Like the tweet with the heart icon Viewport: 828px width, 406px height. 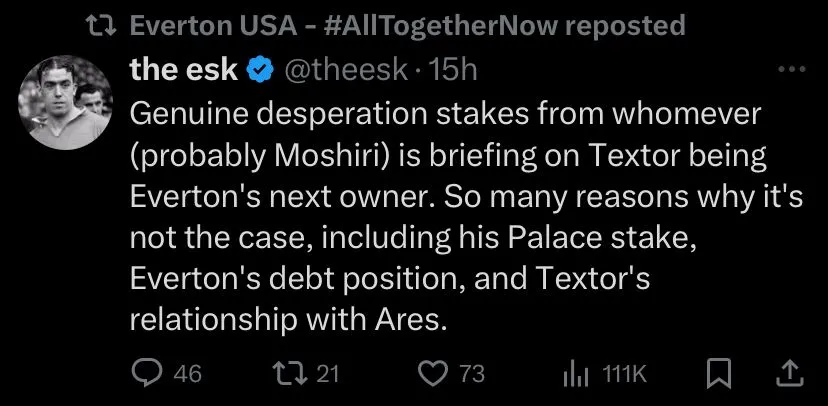coord(434,374)
